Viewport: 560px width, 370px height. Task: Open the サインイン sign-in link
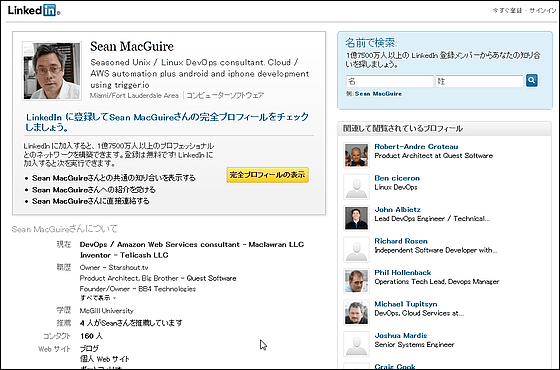coord(542,11)
